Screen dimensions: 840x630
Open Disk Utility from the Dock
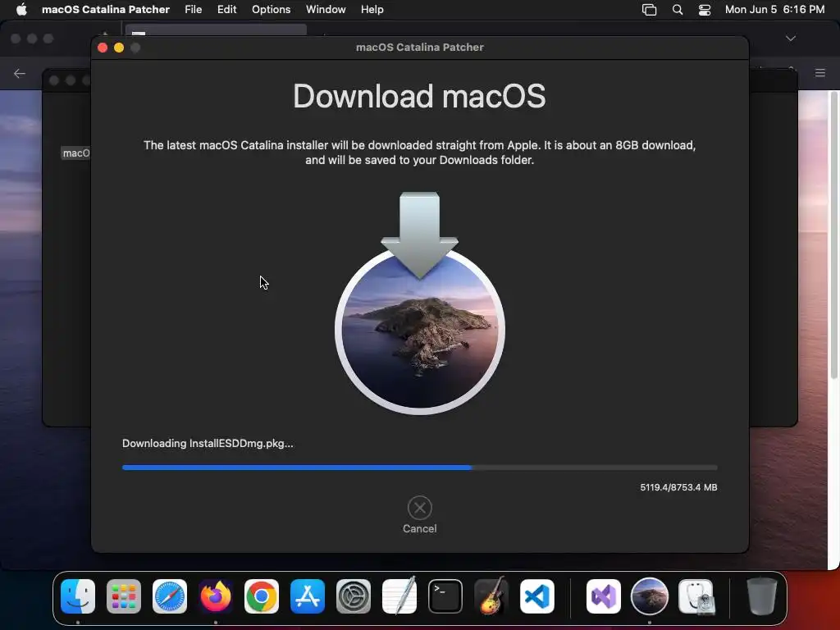coord(696,596)
